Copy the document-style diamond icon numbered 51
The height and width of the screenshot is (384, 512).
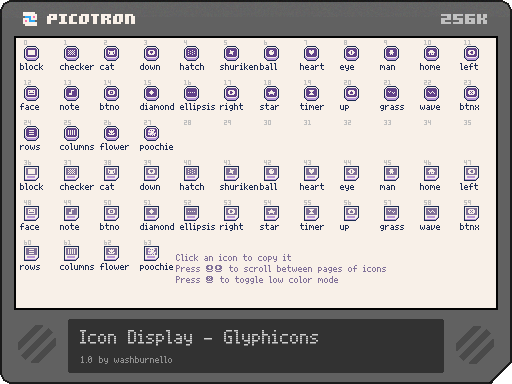[151, 213]
